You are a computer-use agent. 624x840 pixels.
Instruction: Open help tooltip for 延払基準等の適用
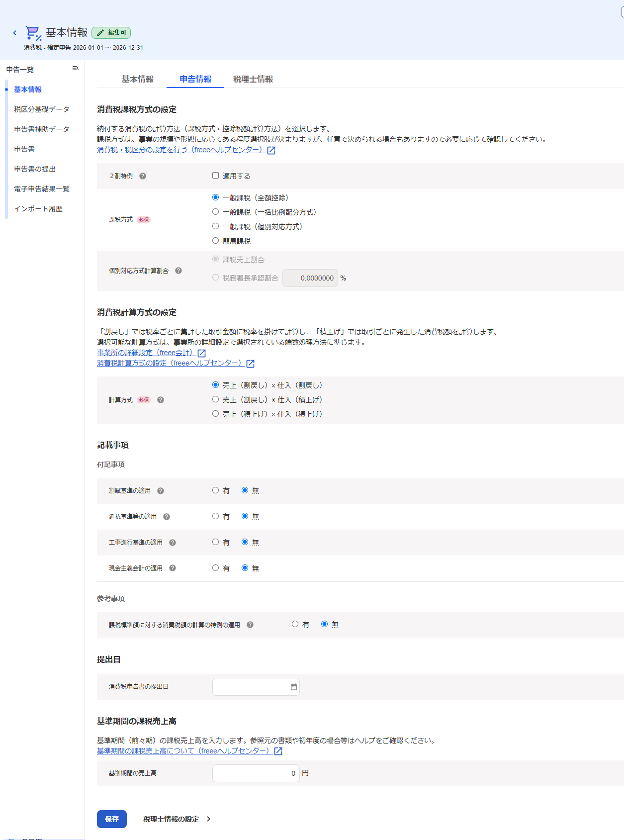point(167,517)
